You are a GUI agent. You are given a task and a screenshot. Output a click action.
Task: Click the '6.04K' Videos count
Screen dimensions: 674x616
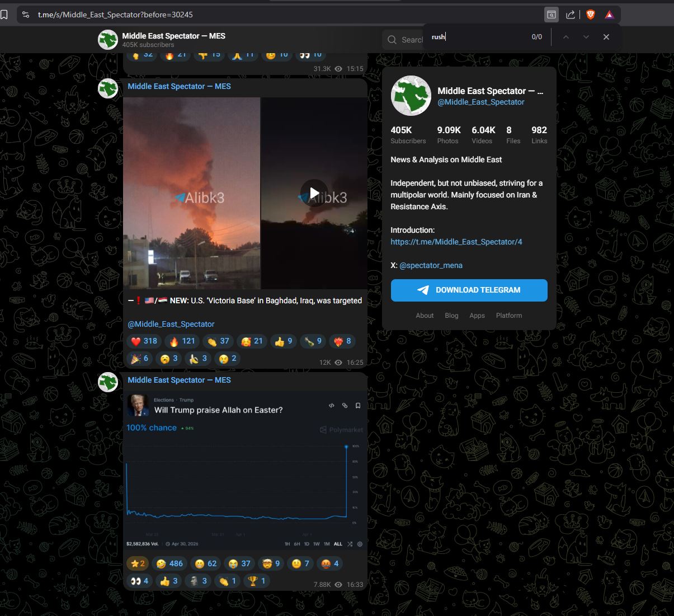[483, 130]
